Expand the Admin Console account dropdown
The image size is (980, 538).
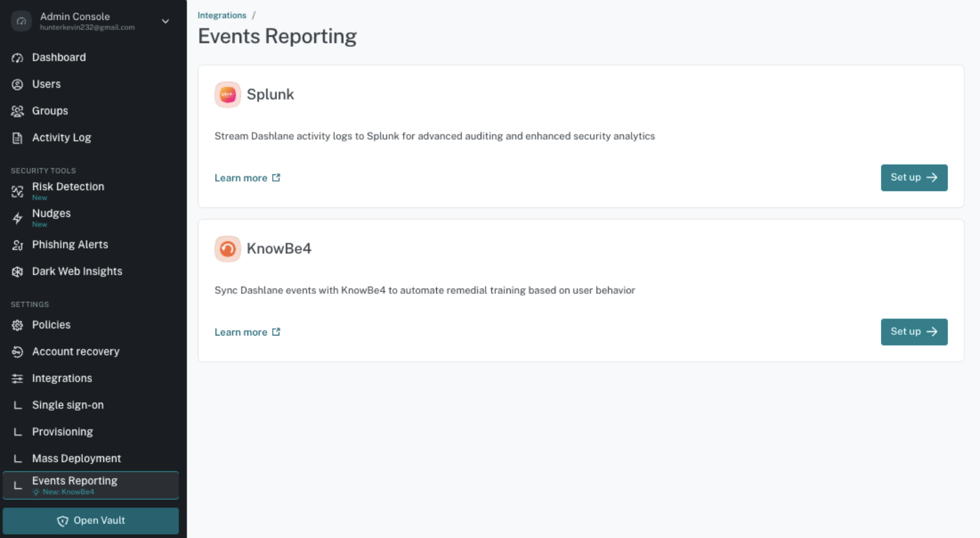tap(165, 22)
